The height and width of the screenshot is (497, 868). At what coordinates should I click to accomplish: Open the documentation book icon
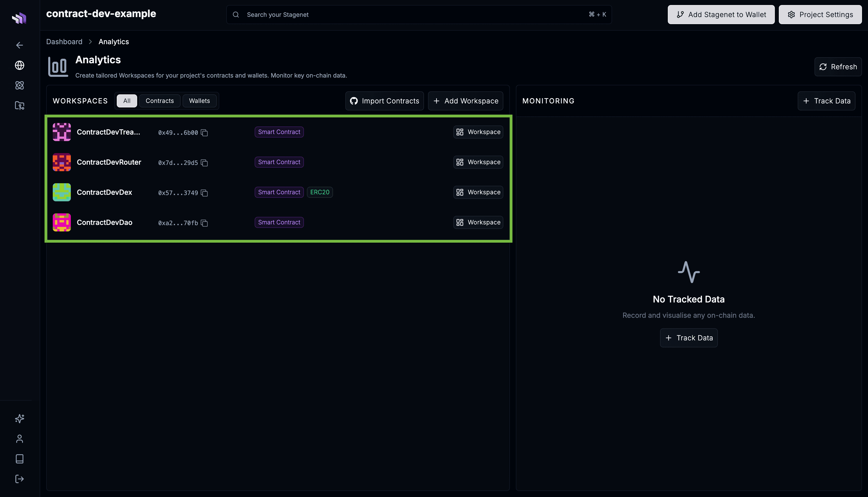[x=19, y=458]
